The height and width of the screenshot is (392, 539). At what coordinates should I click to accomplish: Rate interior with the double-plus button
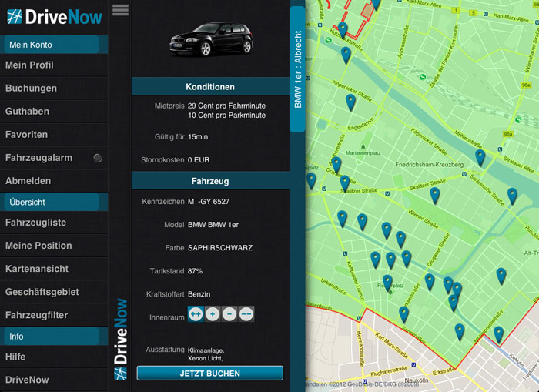[x=196, y=314]
